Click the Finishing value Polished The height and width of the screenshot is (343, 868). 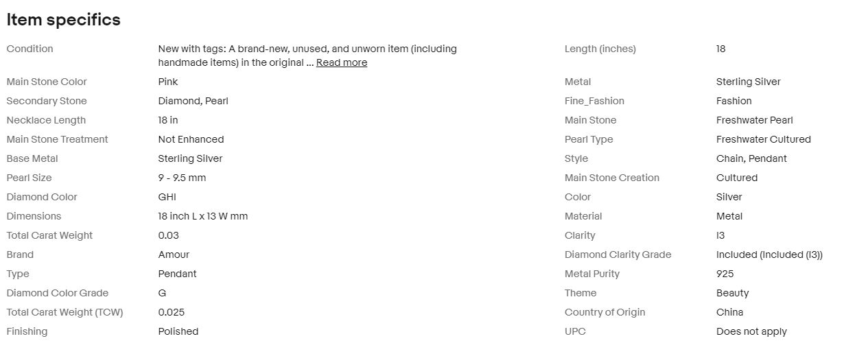tap(178, 331)
